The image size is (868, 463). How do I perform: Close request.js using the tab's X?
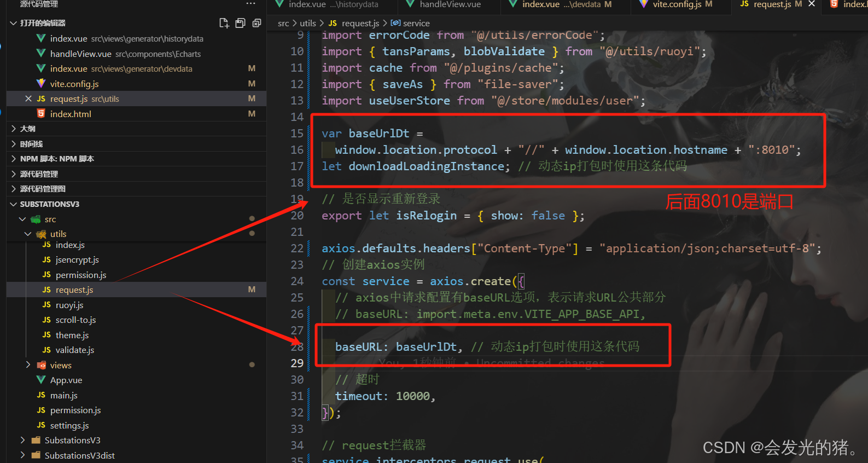812,4
